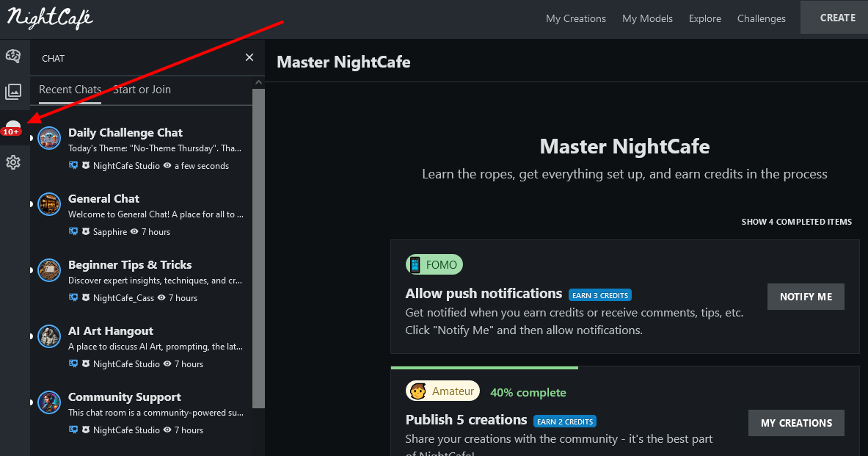
Task: Click the badge icon before Sapphire
Action: tap(86, 231)
